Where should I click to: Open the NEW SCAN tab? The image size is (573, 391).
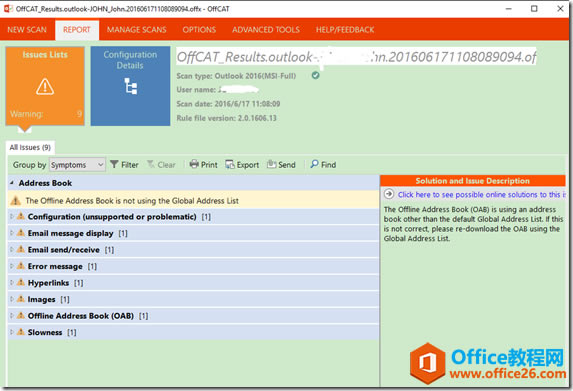pos(27,30)
